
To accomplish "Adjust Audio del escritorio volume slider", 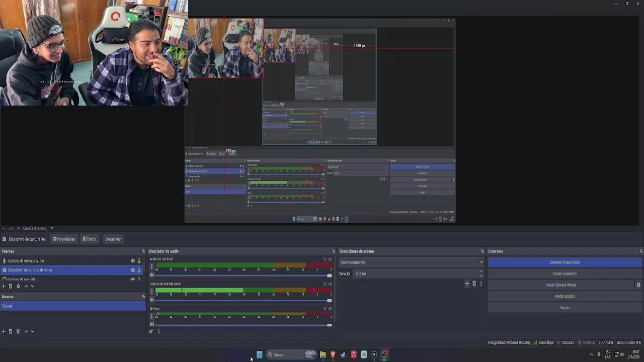I will pos(244,276).
